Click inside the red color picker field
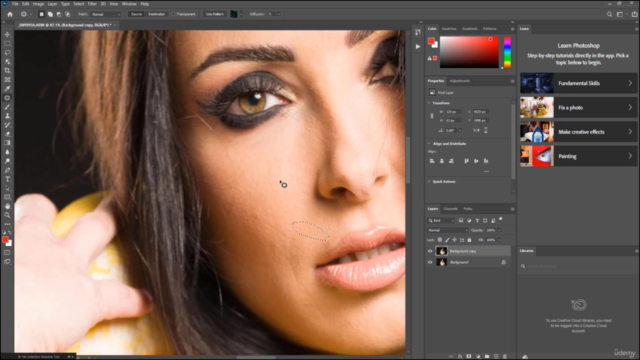This screenshot has height=360, width=640. click(x=469, y=52)
